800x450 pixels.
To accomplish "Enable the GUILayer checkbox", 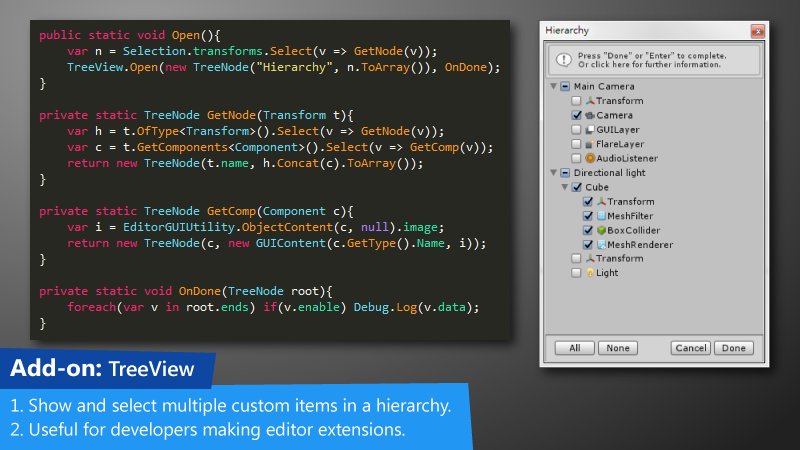I will pos(577,130).
